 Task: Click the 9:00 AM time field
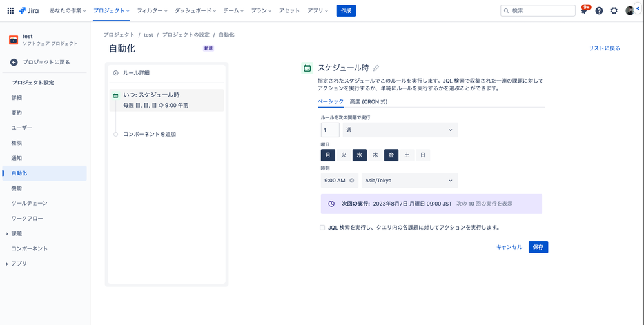point(339,181)
